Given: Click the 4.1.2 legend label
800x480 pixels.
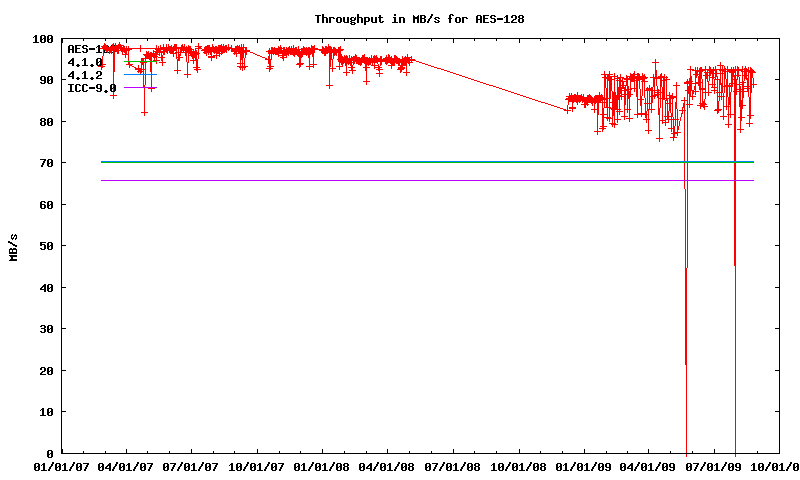Looking at the screenshot, I should (x=84, y=75).
